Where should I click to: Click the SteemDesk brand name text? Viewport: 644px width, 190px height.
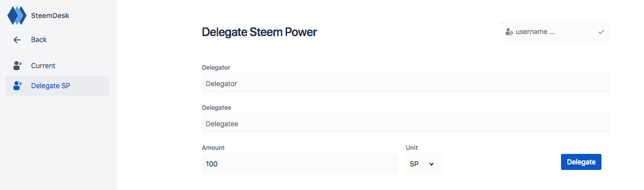[x=50, y=16]
